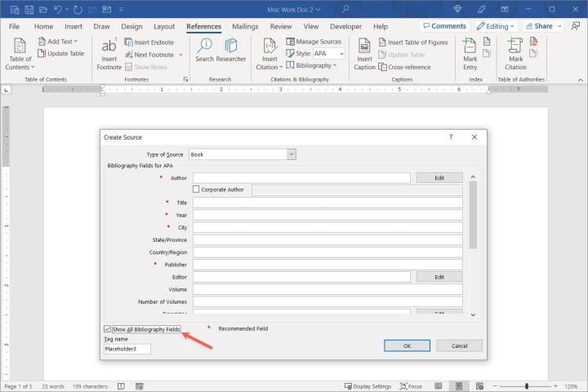588x392 pixels.
Task: Expand the citation Style APA dropdown
Action: tap(340, 54)
